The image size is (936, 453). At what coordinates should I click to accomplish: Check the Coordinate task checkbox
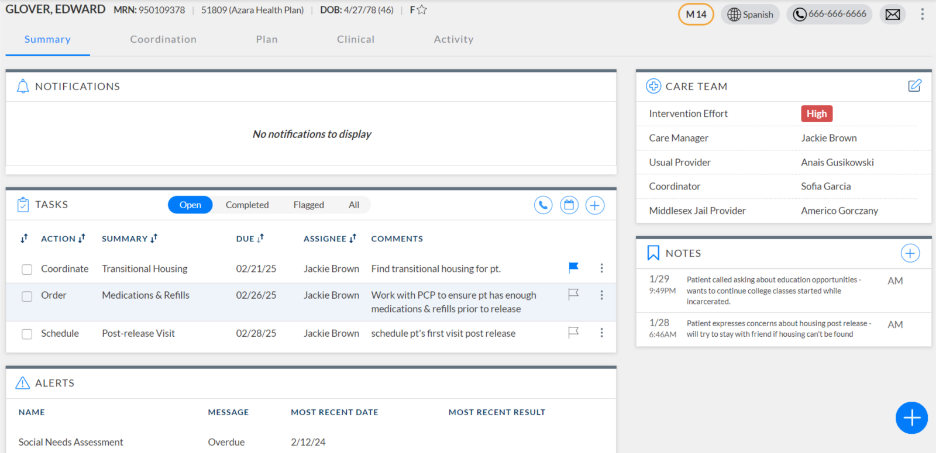[27, 269]
